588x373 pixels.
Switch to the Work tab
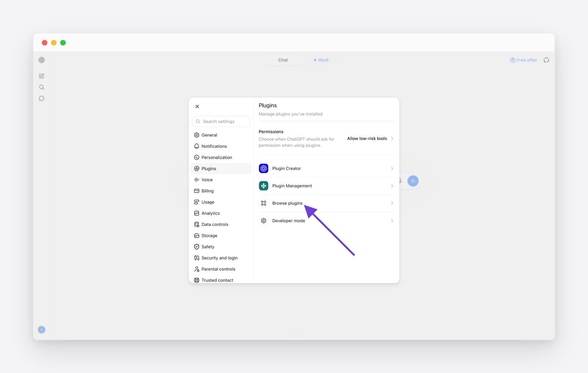(x=321, y=60)
